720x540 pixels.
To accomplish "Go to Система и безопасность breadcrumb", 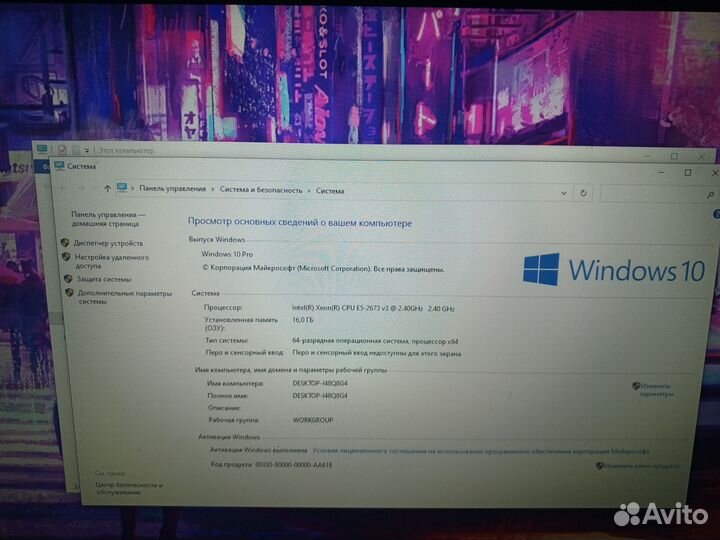I will [x=260, y=189].
